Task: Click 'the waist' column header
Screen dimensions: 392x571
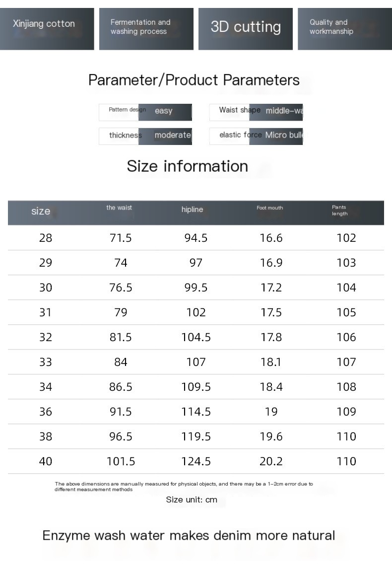Action: pyautogui.click(x=119, y=208)
